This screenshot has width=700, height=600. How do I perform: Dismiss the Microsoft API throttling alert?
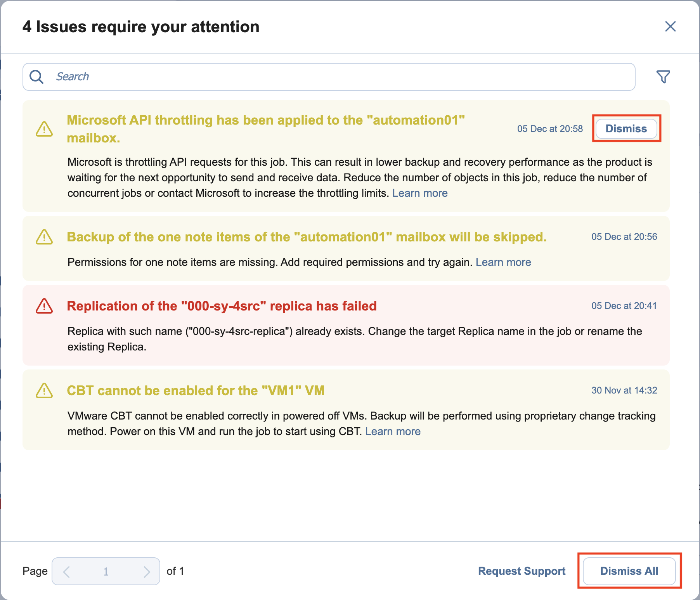[626, 128]
